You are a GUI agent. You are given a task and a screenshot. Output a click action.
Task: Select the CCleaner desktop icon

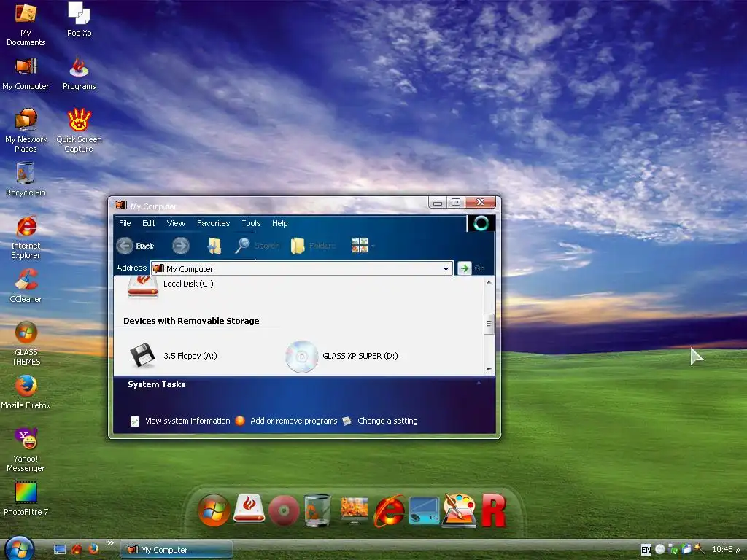pyautogui.click(x=26, y=286)
